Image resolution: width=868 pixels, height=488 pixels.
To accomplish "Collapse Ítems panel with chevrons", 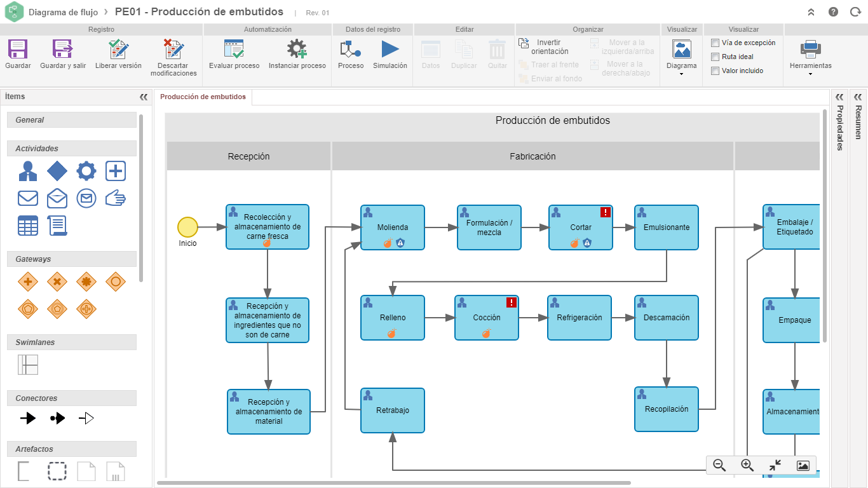I will 144,97.
